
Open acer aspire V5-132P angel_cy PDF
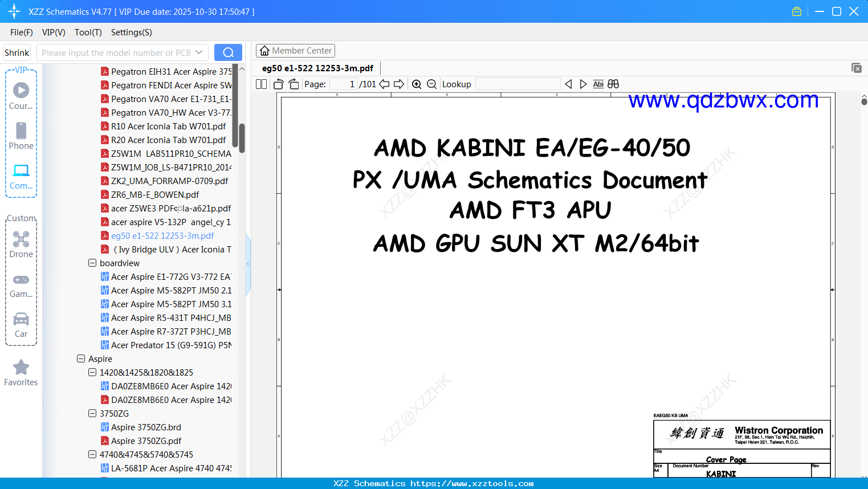166,222
